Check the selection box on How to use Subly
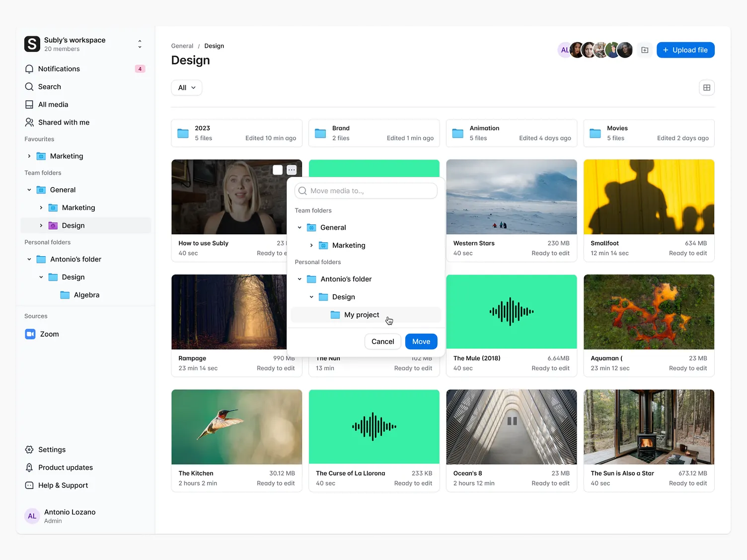Screen dimensions: 747x560 coord(278,169)
